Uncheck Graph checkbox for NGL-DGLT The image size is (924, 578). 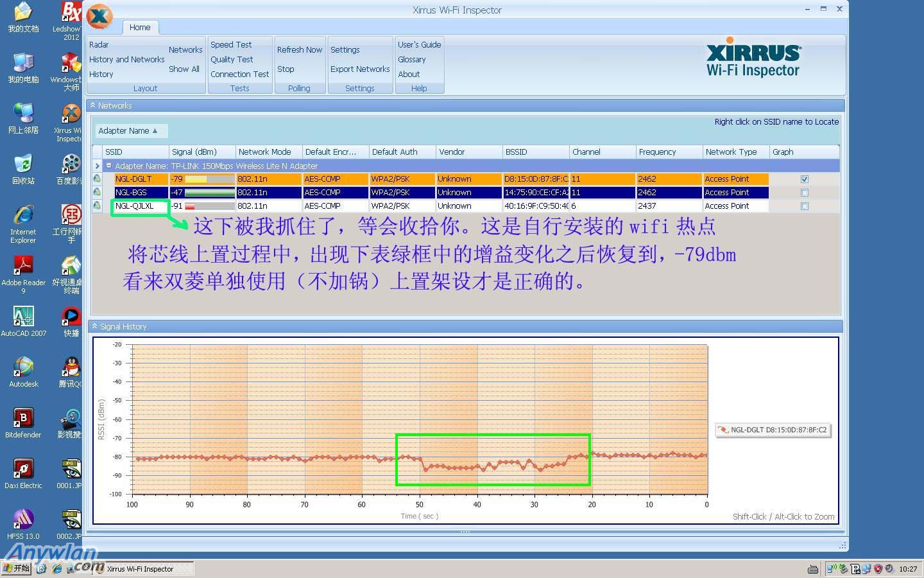[805, 179]
